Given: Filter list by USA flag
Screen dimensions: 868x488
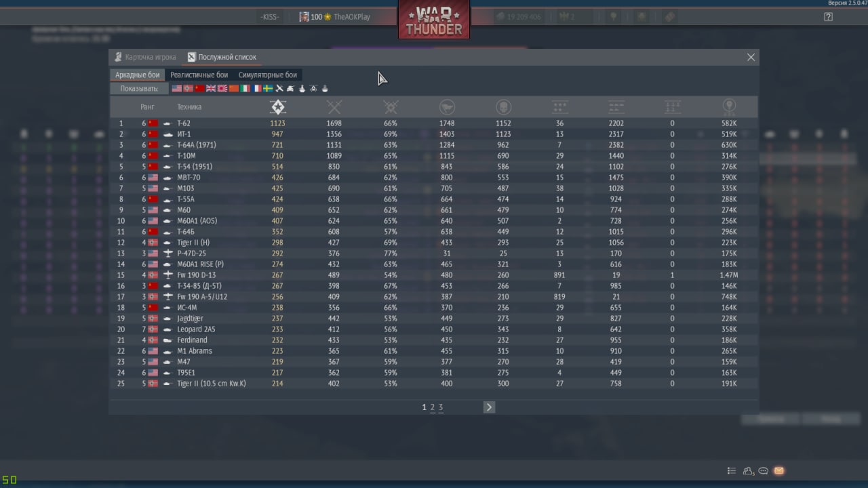Looking at the screenshot, I should 177,89.
